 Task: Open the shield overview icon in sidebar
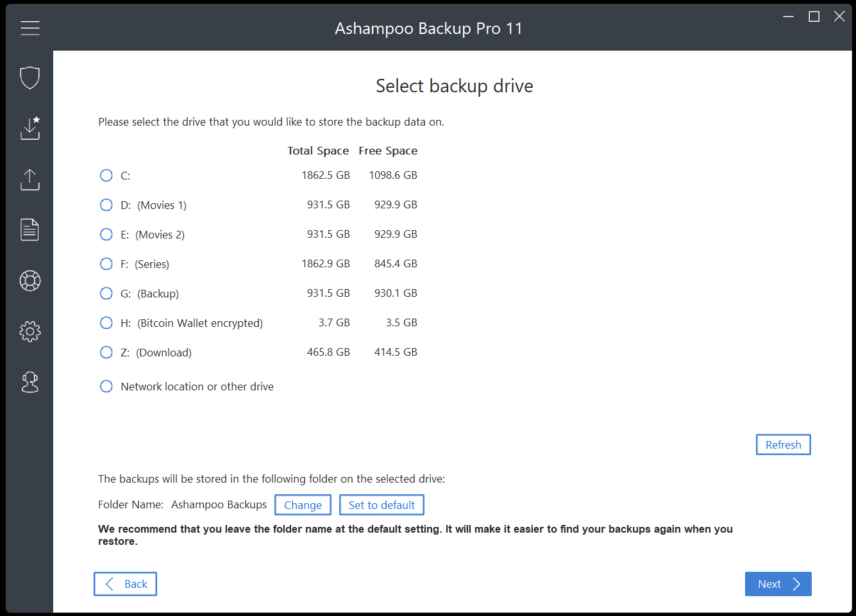click(x=30, y=78)
